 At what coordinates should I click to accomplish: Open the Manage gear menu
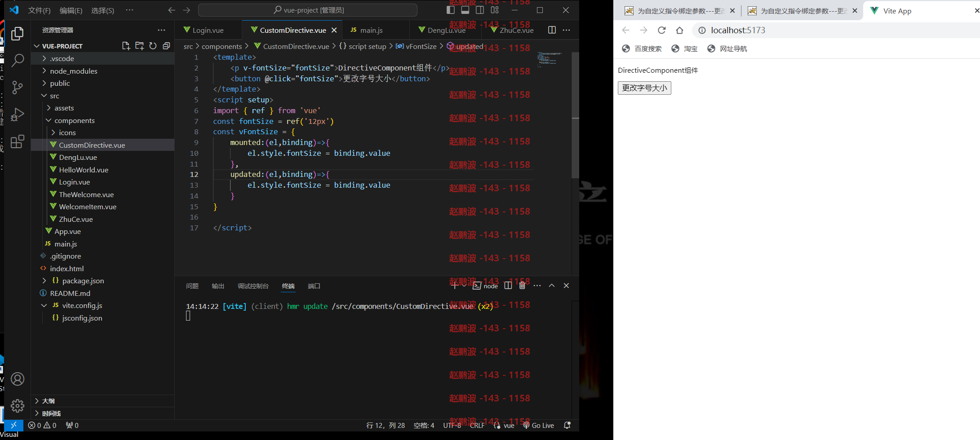click(x=17, y=406)
